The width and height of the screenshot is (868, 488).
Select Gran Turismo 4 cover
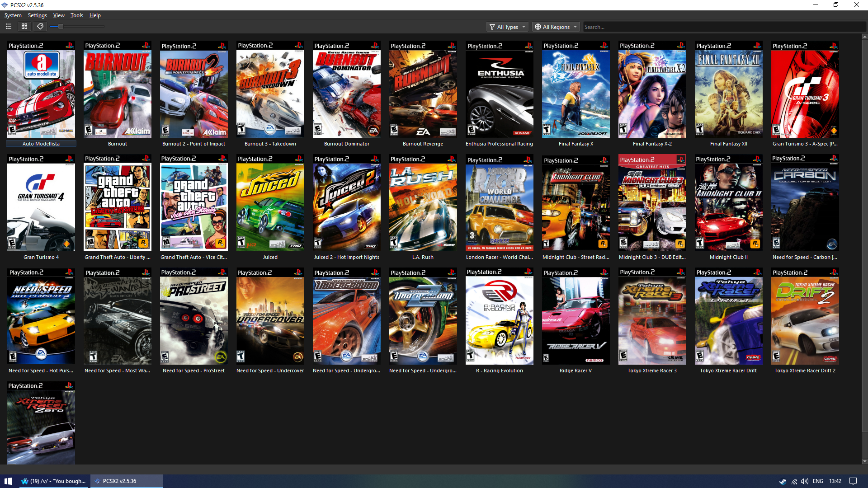tap(41, 203)
